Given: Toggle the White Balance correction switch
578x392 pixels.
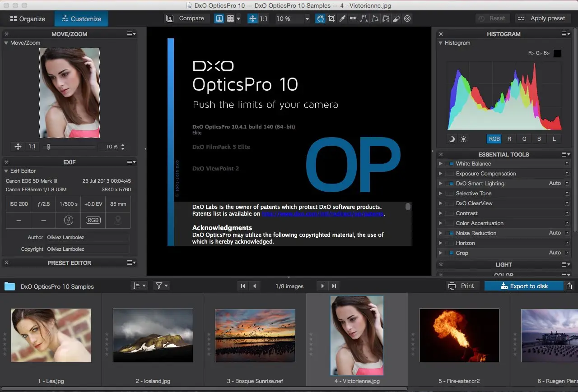Looking at the screenshot, I should (450, 164).
